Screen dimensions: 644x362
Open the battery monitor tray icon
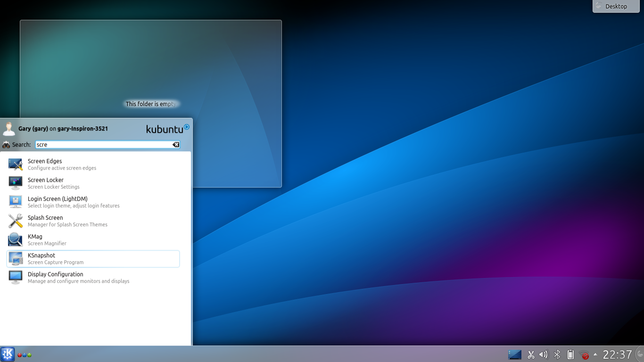click(x=570, y=354)
